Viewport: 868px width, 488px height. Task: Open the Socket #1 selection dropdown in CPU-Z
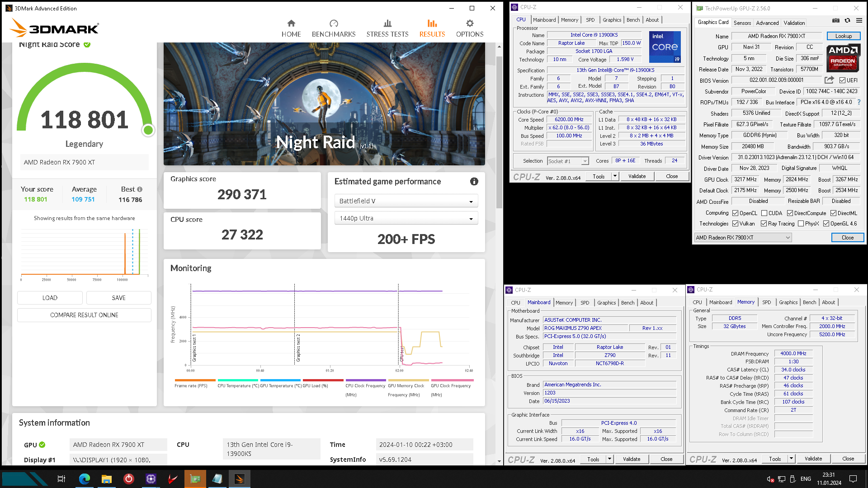tap(568, 161)
